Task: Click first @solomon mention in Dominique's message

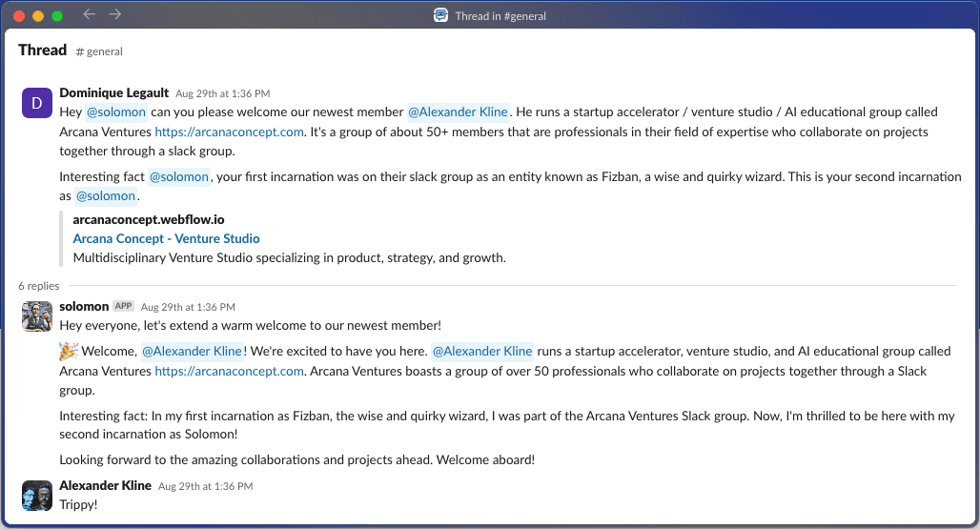Action: pyautogui.click(x=116, y=112)
